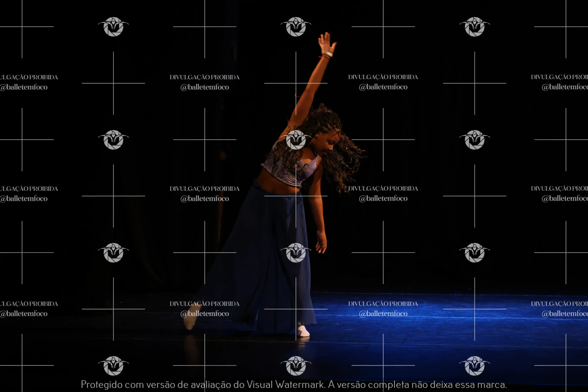
Task: Click the watermark logo over the skirt
Action: pos(296,253)
